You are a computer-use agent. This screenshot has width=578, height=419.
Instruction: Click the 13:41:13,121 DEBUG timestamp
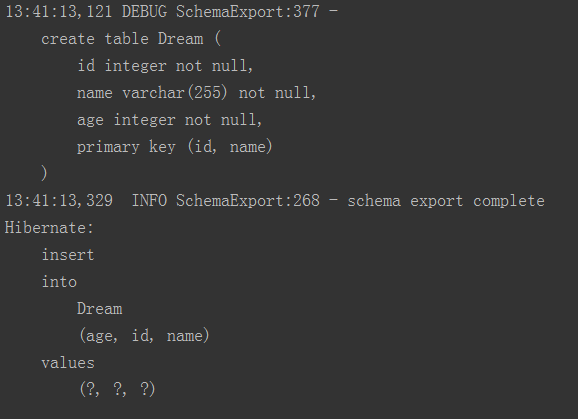59,12
